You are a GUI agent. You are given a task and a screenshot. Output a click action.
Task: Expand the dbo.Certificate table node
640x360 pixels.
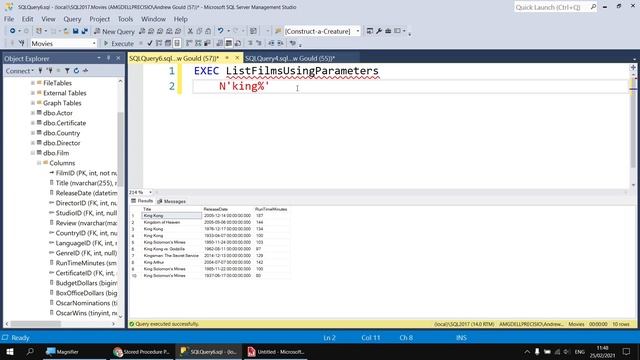(x=33, y=123)
